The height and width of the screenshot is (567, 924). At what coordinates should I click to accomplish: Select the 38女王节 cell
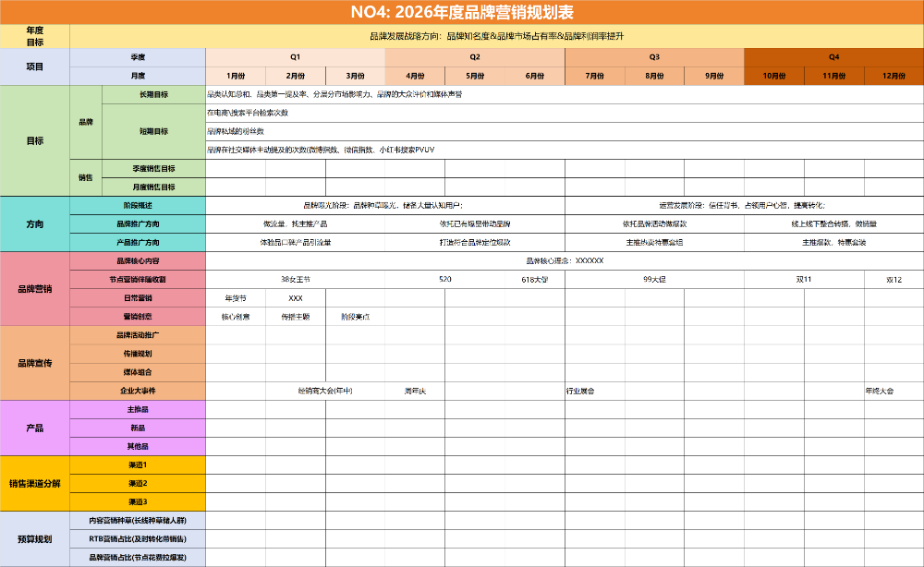[x=295, y=279]
